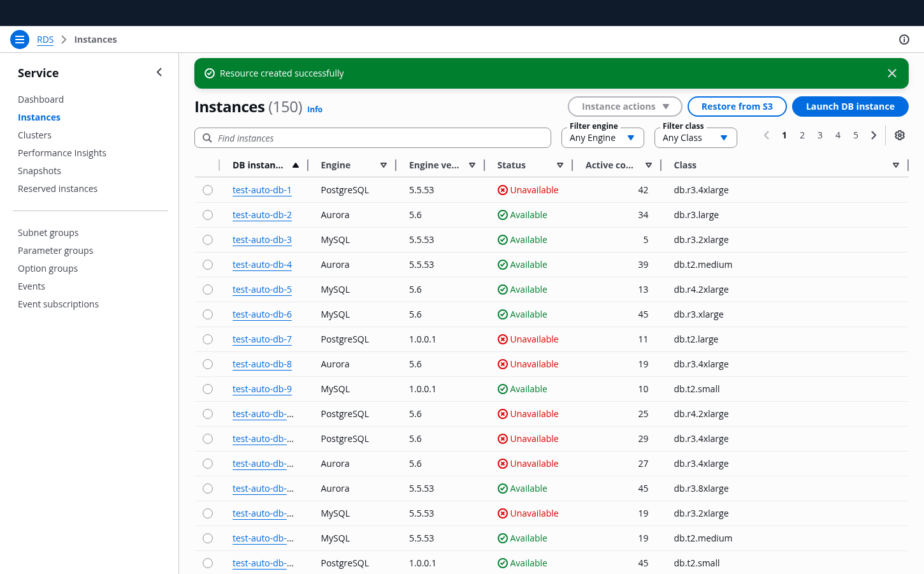
Task: Select the test-auto-db-5 radio button
Action: (x=208, y=290)
